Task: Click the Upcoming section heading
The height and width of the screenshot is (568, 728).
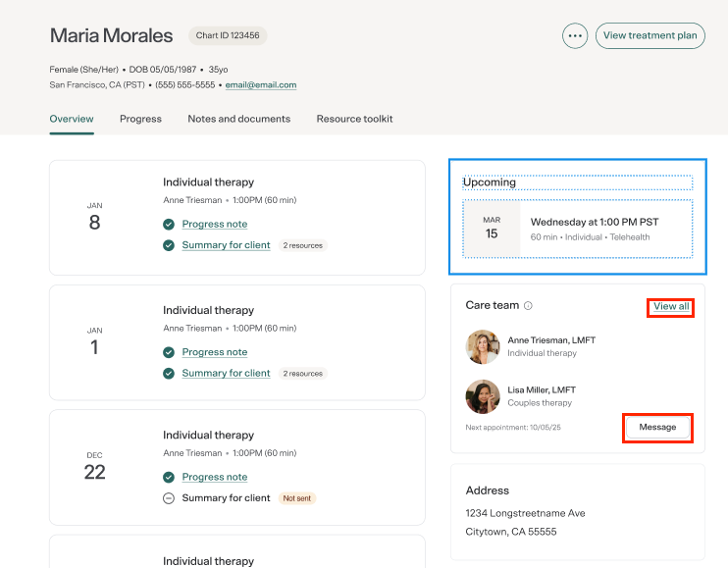Action: tap(490, 182)
